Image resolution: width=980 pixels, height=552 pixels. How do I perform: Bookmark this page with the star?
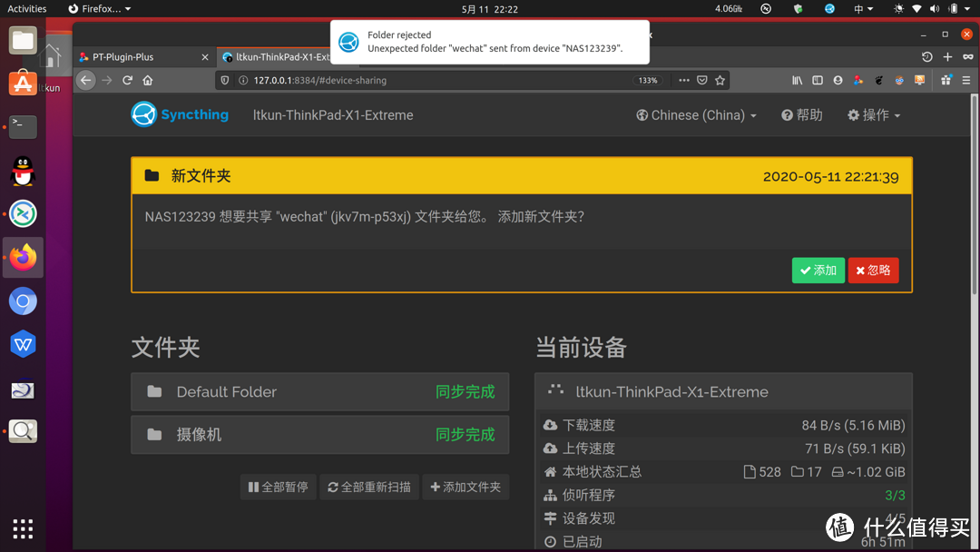720,80
